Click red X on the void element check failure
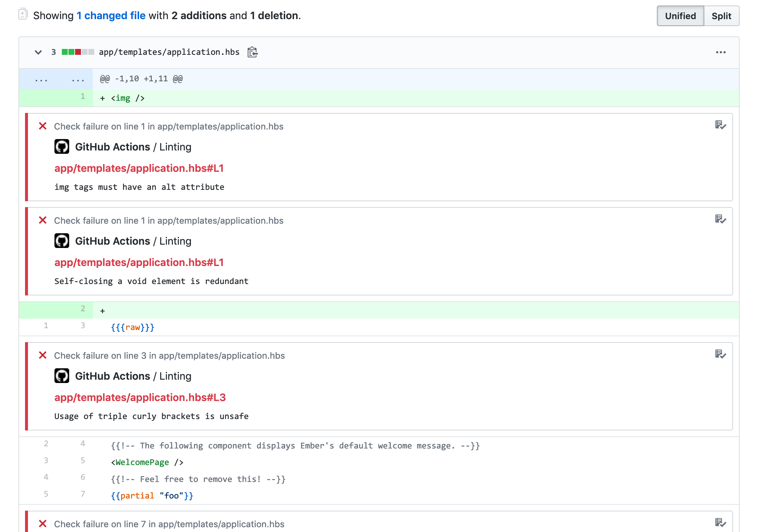Viewport: 761px width, 532px height. coord(43,220)
